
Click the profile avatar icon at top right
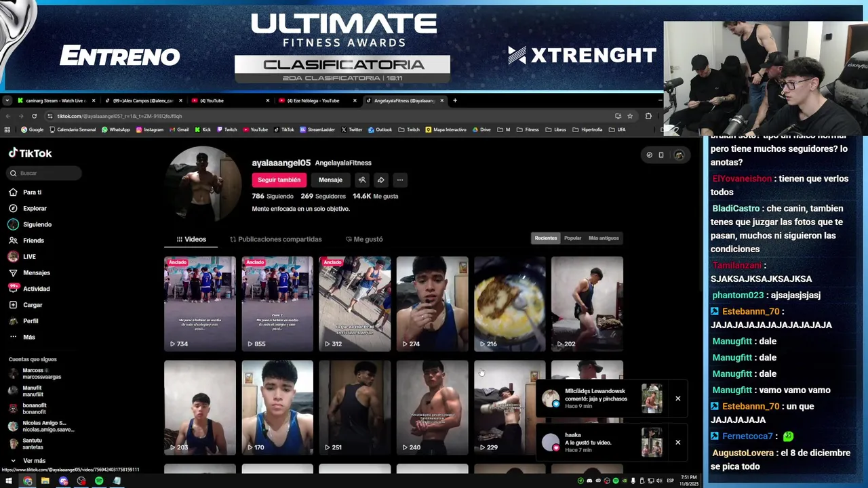tap(678, 155)
